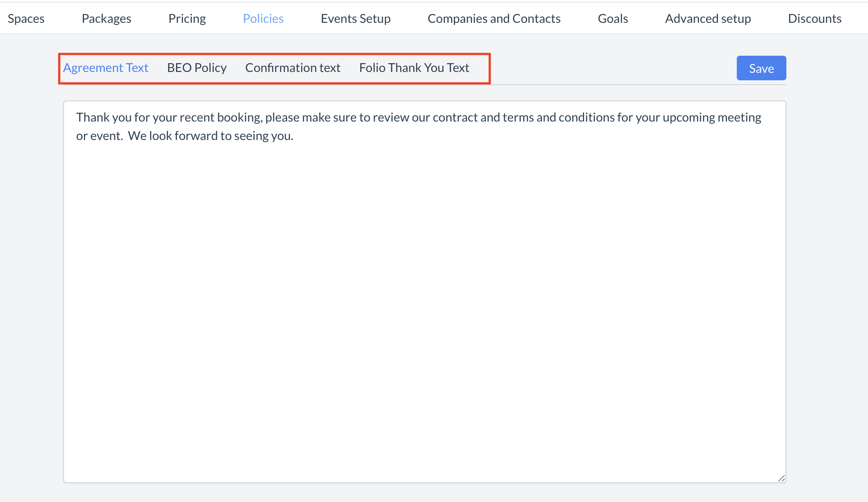868x502 pixels.
Task: Open the Confirmation text sub-tab
Action: point(293,68)
